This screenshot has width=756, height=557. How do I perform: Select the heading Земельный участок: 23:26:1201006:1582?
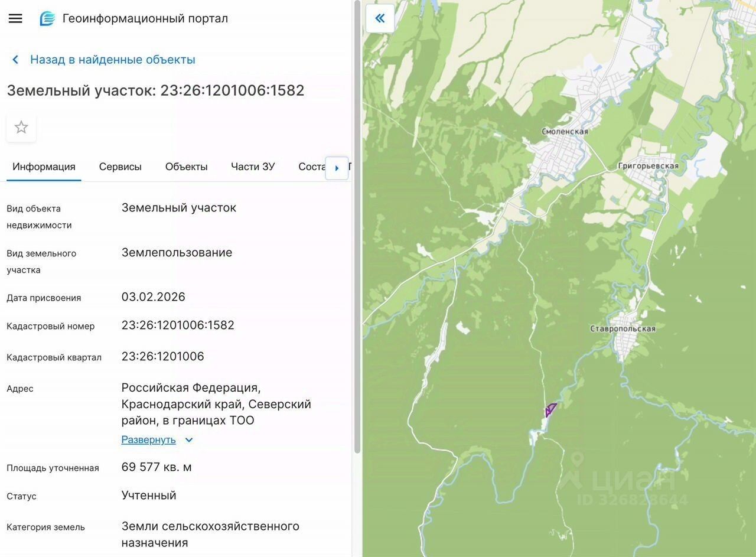(x=156, y=90)
